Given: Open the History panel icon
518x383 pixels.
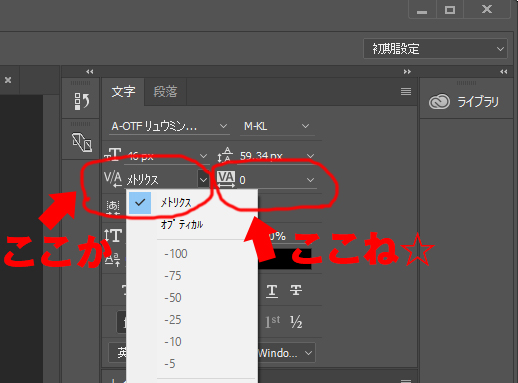Looking at the screenshot, I should [x=82, y=101].
